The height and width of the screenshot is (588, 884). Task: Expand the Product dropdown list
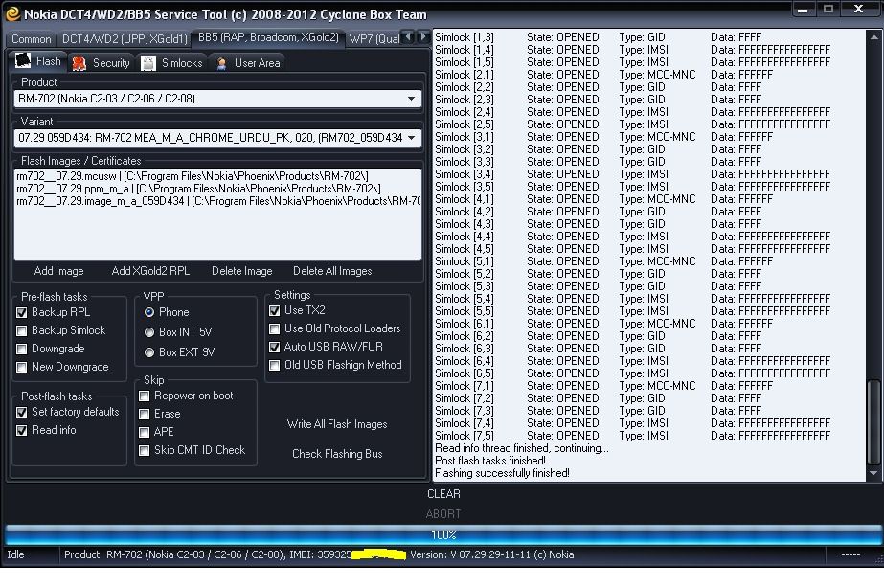pyautogui.click(x=411, y=99)
